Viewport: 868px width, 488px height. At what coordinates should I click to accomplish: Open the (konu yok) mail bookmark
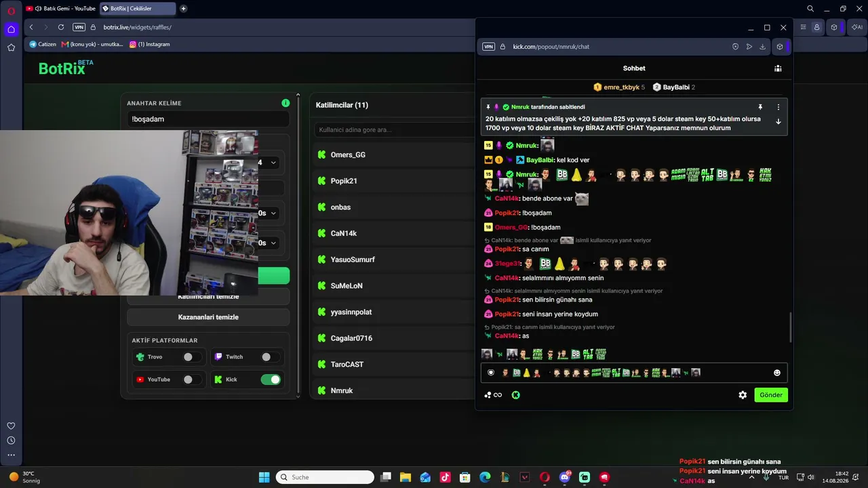click(92, 44)
